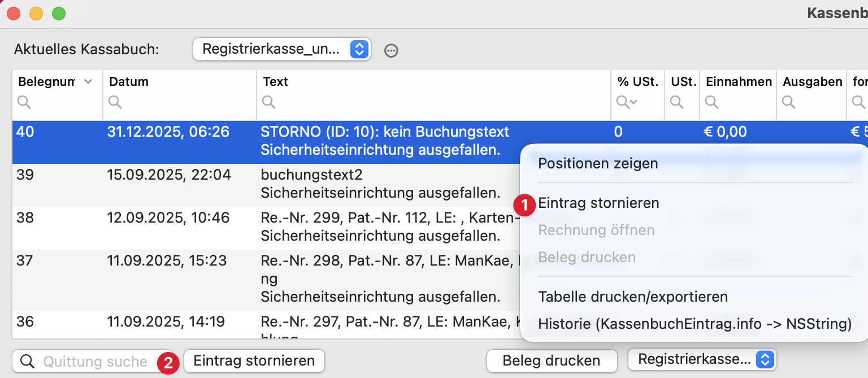Click search icon under Einnahmen column
The width and height of the screenshot is (868, 378).
coord(712,102)
